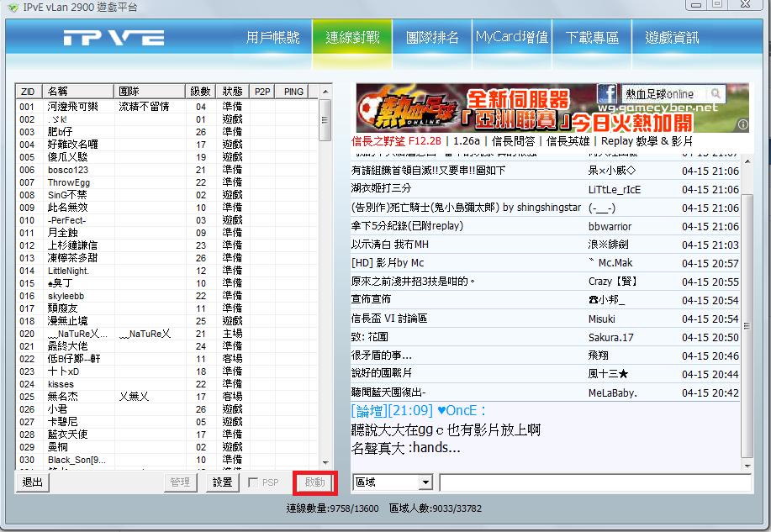Screen dimensions: 771x532
Task: Switch to the 團隊排名 tab
Action: 432,38
